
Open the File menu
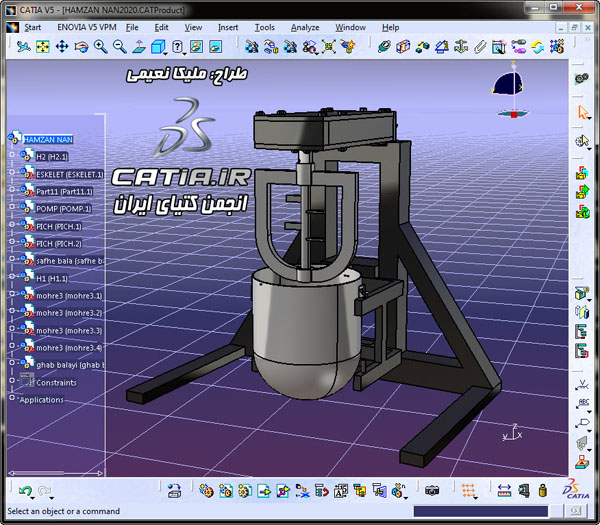[x=132, y=28]
